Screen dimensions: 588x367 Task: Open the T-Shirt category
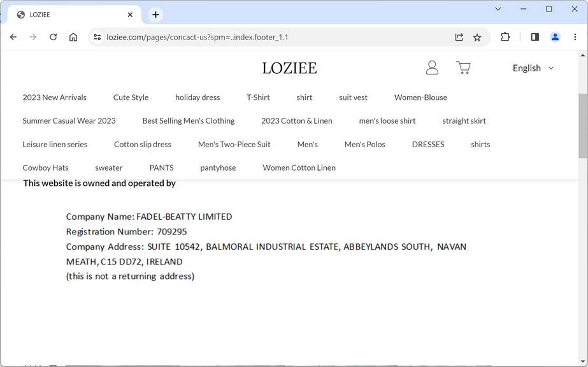[259, 97]
